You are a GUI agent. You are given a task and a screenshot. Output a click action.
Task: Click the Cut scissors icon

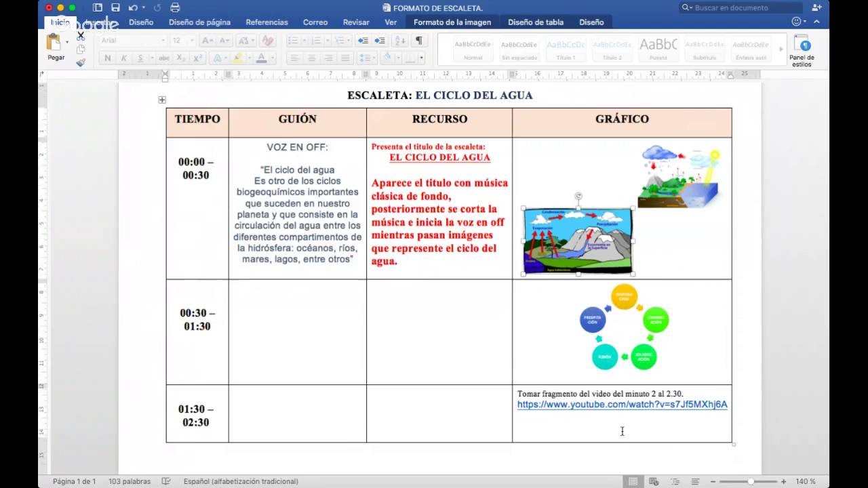[x=81, y=36]
